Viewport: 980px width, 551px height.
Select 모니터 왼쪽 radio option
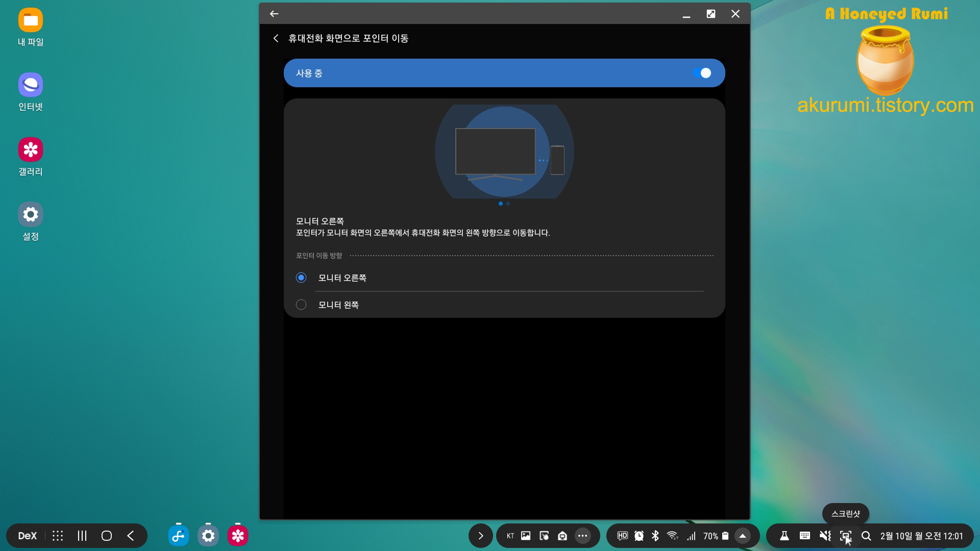(x=301, y=305)
